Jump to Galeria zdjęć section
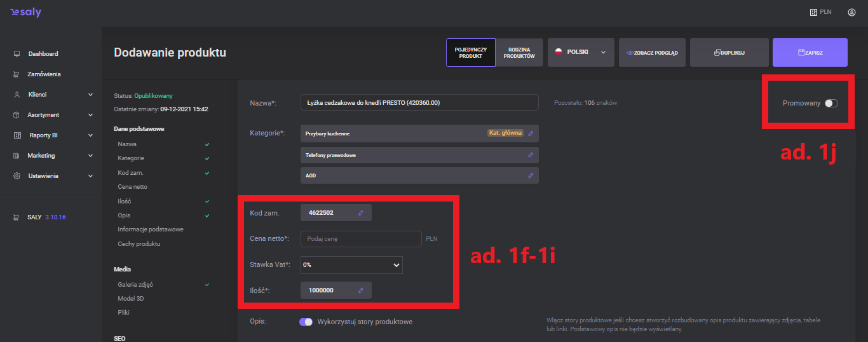 [x=135, y=284]
